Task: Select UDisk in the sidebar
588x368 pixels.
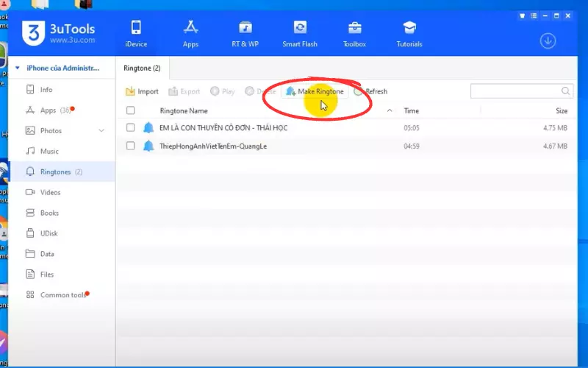Action: click(x=62, y=233)
